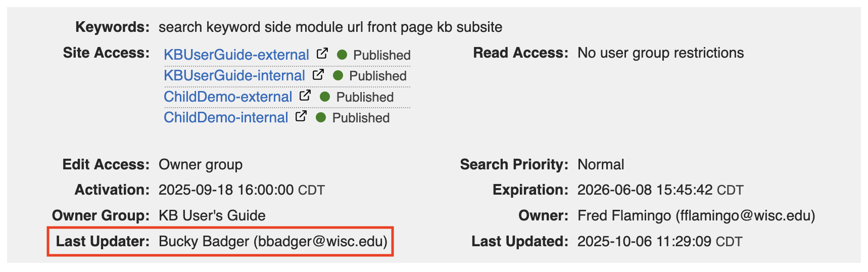Click external-link icon beside KBUserGuide-internal
This screenshot has width=868, height=272.
(x=318, y=75)
